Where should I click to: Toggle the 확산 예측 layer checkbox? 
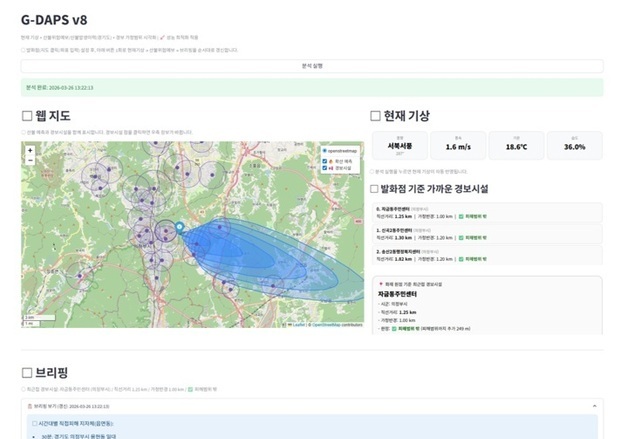(x=324, y=161)
